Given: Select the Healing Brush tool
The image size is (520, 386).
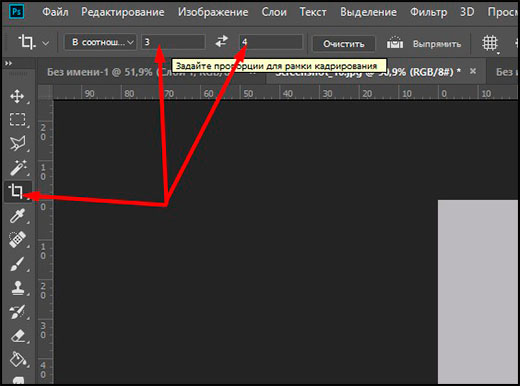Looking at the screenshot, I should 17,240.
